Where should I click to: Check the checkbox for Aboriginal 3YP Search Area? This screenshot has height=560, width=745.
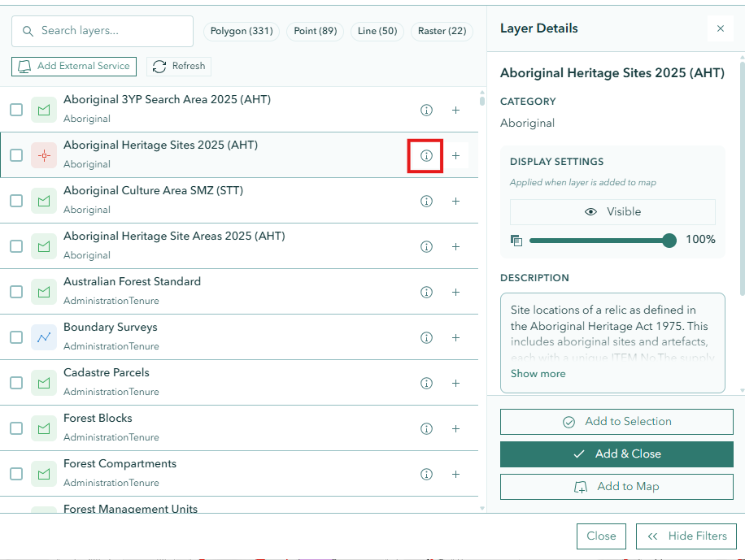(x=15, y=109)
